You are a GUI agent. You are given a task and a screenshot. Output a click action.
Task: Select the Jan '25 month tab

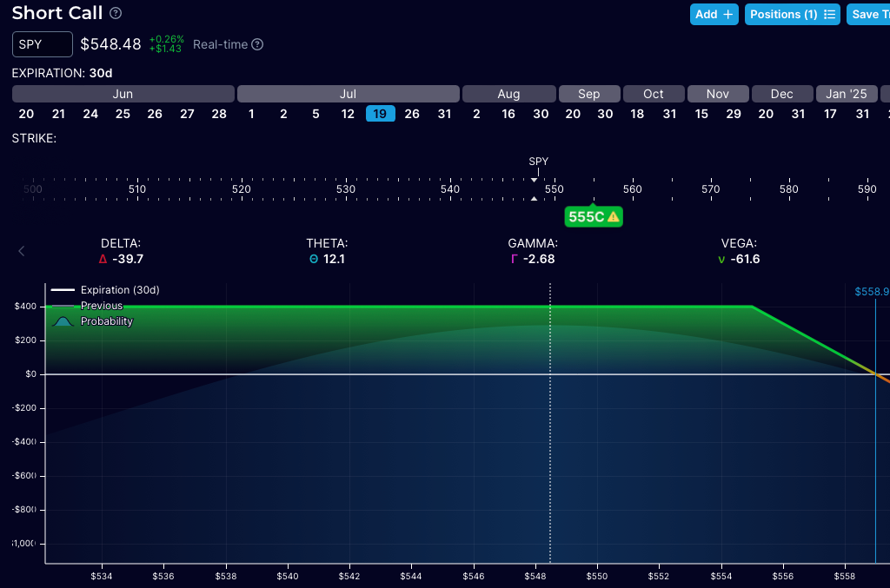(847, 94)
